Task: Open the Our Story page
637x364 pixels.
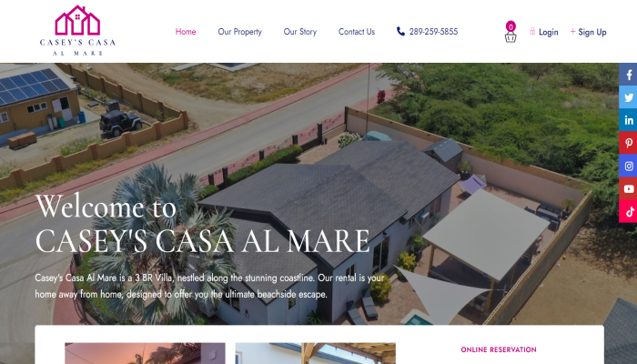Action: point(300,32)
